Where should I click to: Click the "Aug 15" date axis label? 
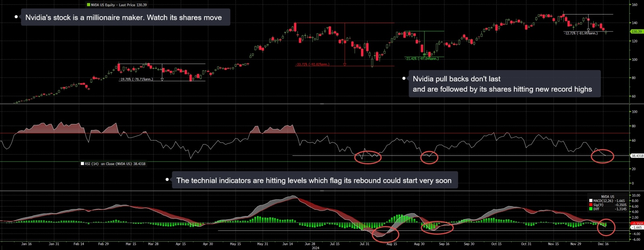[392, 244]
